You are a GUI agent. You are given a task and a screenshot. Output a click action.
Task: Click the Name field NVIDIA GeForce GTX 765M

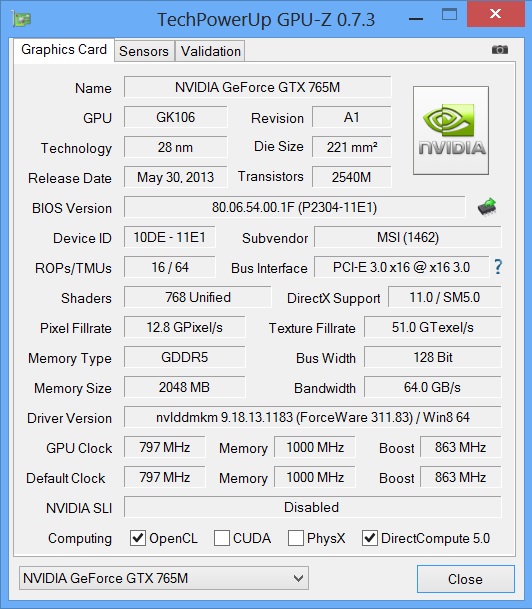[x=257, y=87]
